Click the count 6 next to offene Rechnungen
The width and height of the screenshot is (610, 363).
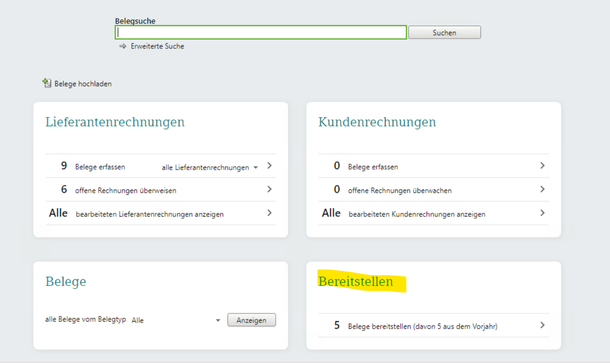point(64,189)
